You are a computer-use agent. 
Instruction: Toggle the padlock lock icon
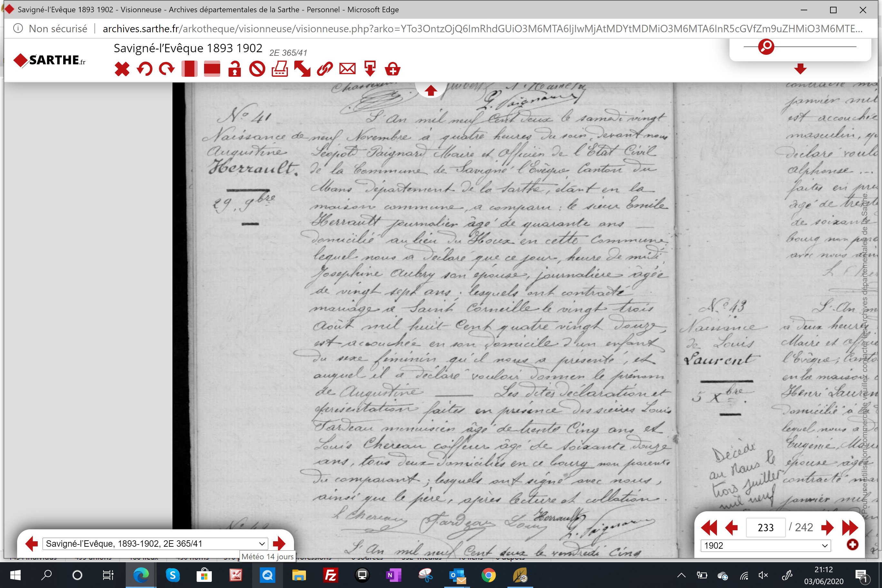234,69
